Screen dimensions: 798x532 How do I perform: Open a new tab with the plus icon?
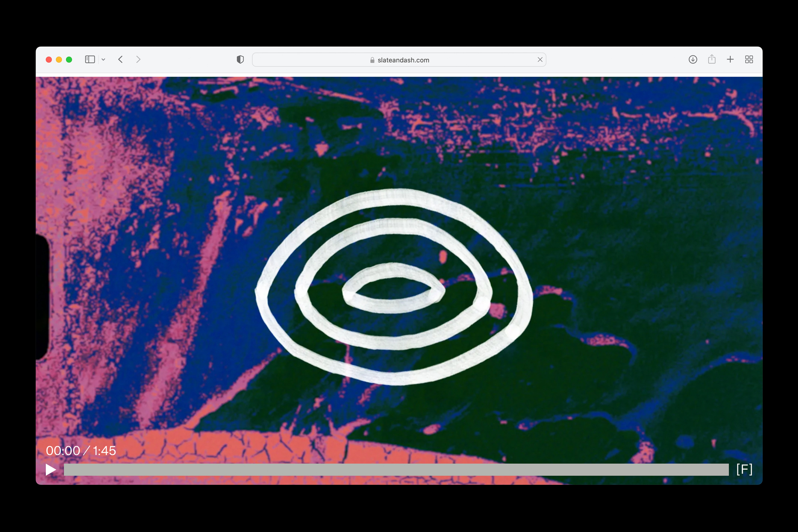tap(730, 59)
